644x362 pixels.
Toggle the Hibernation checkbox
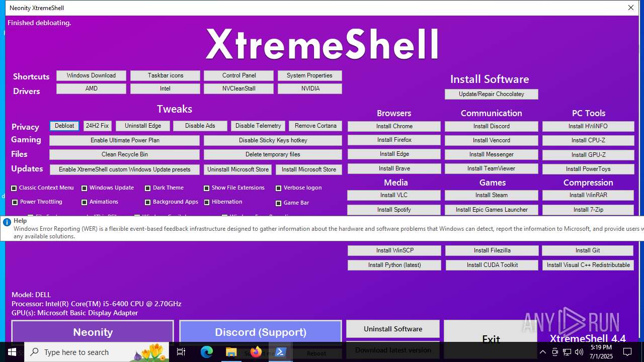tap(207, 202)
